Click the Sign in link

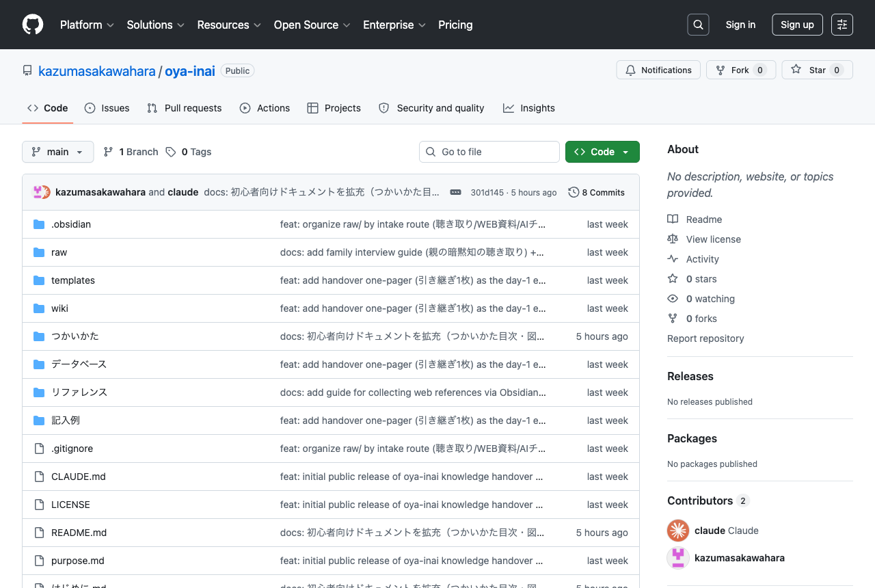pyautogui.click(x=740, y=25)
